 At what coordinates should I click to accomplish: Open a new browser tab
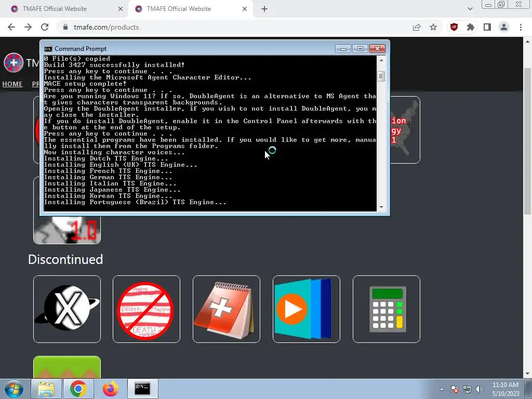264,9
